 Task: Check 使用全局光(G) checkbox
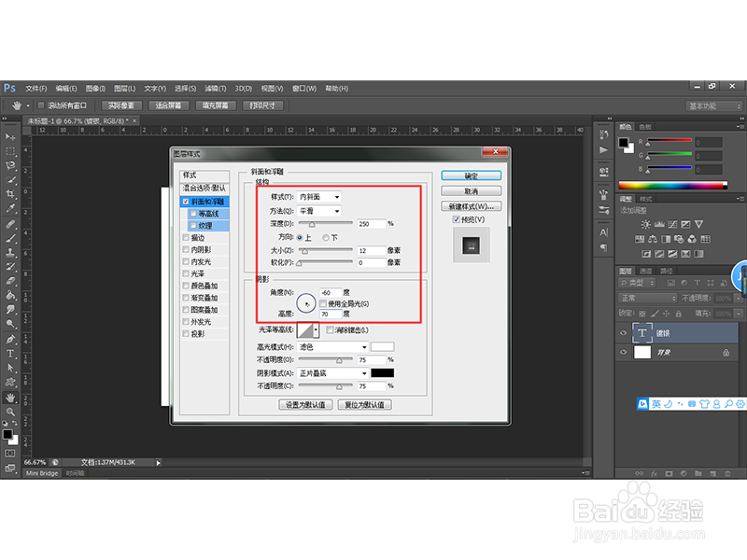coord(323,303)
